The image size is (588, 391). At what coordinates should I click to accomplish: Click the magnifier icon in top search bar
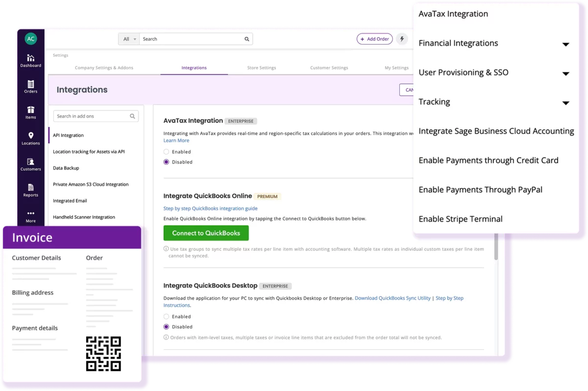tap(247, 39)
